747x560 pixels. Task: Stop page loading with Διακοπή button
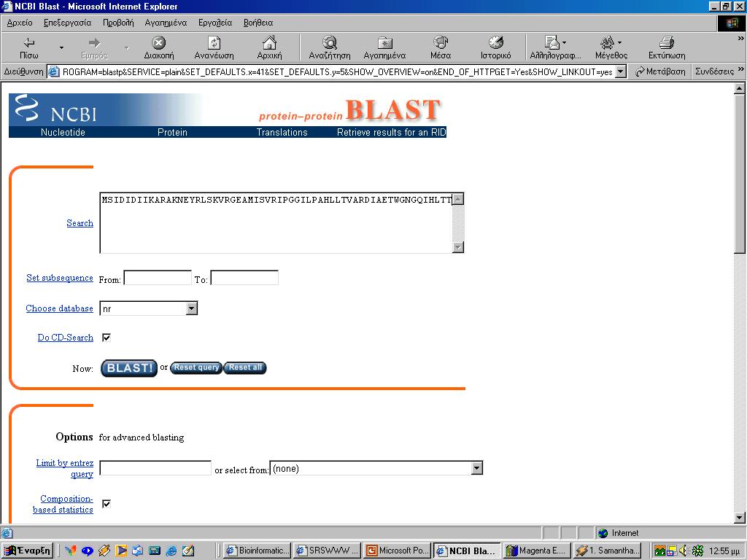(158, 47)
